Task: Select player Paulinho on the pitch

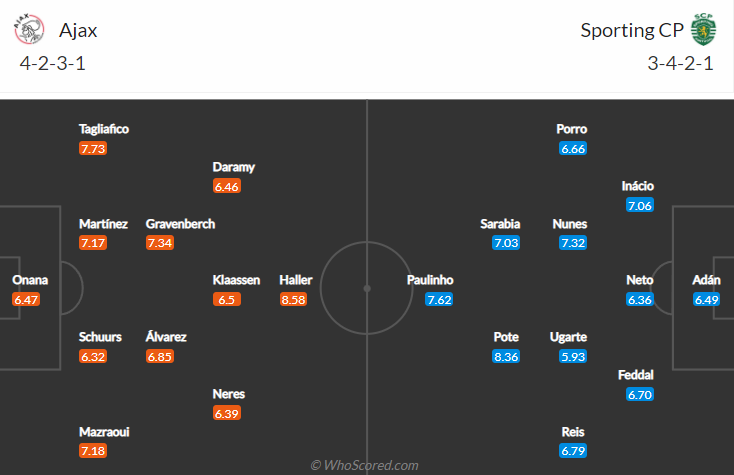Action: point(430,280)
